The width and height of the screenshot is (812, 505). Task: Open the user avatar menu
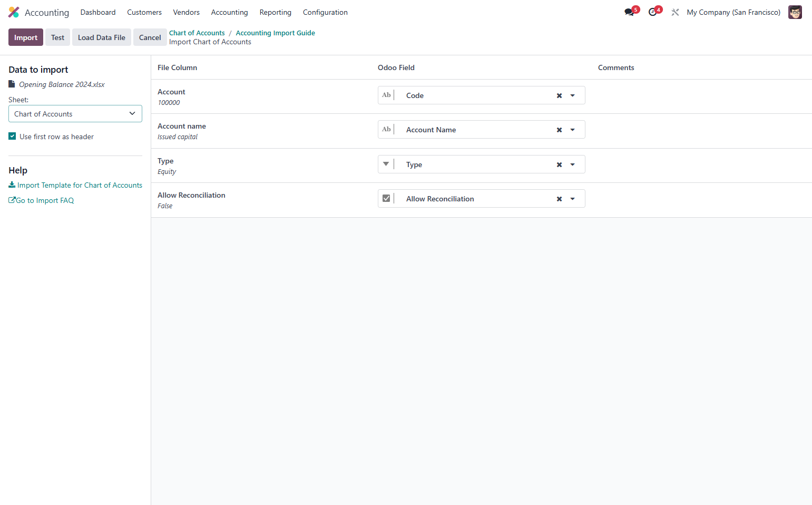pos(795,12)
